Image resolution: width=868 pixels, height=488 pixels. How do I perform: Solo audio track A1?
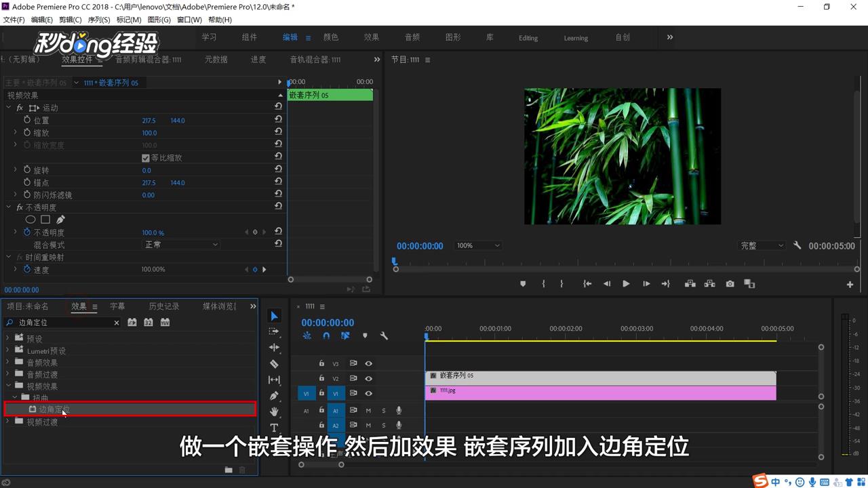coord(383,410)
